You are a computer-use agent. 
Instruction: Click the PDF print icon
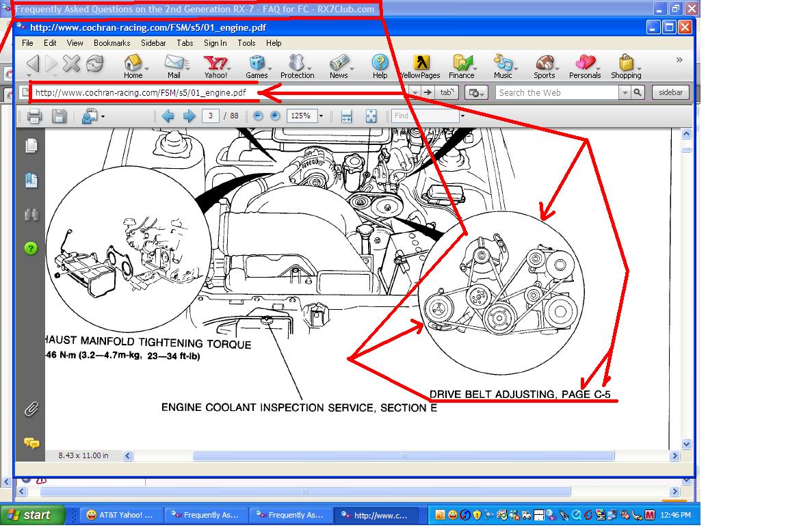[x=34, y=116]
